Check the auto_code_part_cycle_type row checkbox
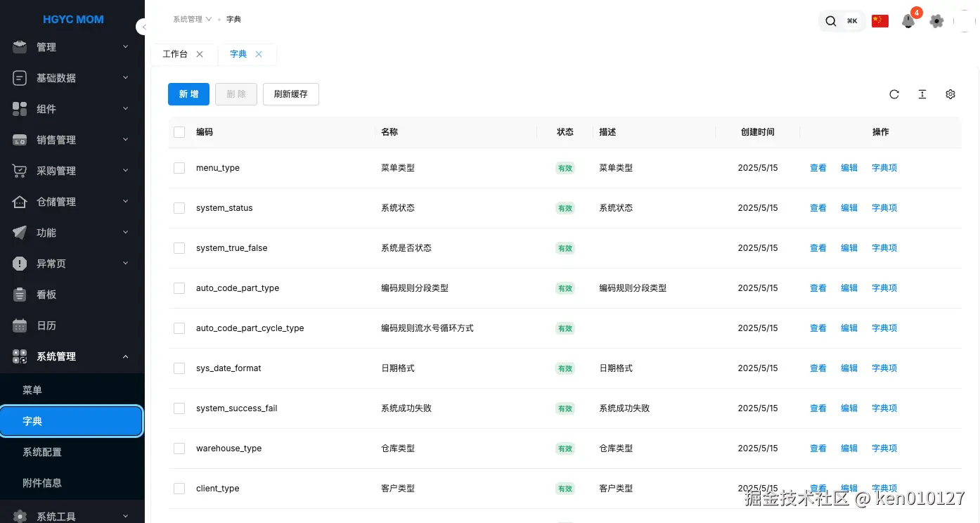 point(179,328)
